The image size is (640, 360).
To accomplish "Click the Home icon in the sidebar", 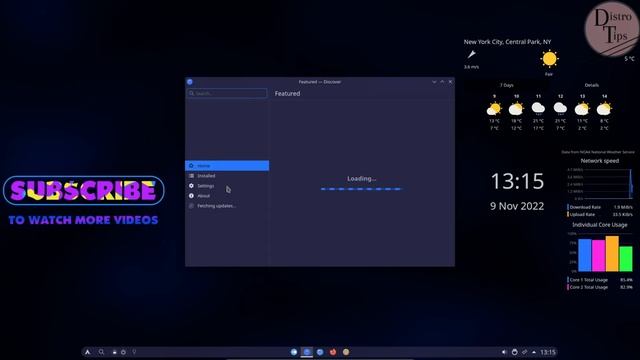I will (191, 166).
